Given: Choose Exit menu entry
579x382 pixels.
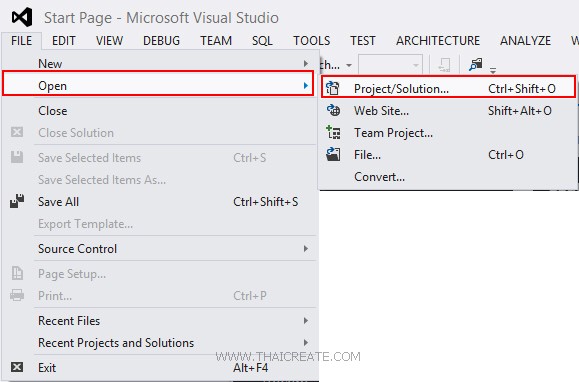Looking at the screenshot, I should [x=159, y=368].
